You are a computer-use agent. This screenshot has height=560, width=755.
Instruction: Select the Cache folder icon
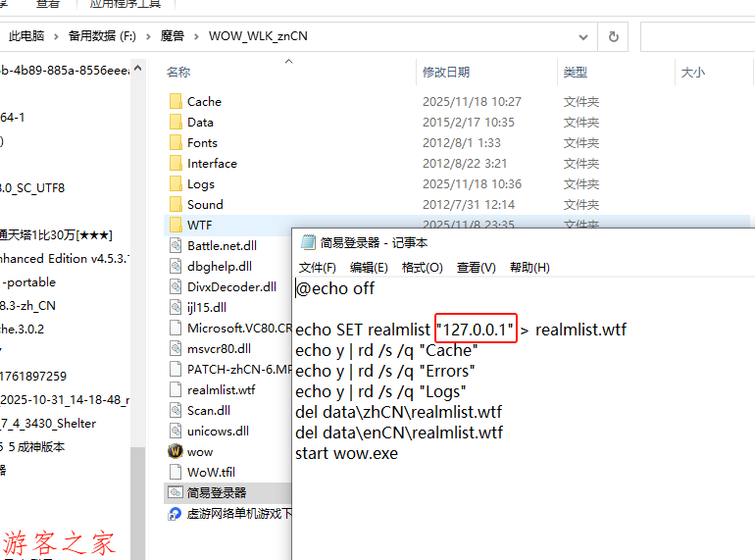tap(176, 102)
